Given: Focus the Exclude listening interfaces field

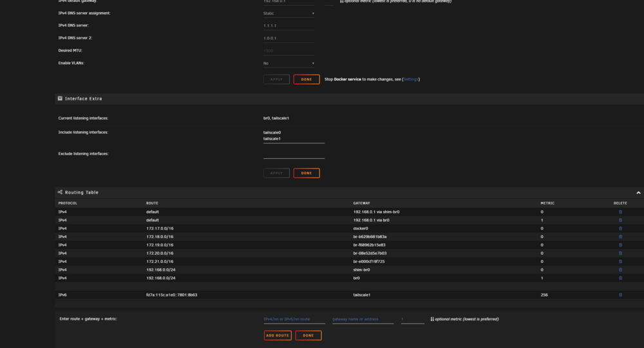Looking at the screenshot, I should [294, 154].
